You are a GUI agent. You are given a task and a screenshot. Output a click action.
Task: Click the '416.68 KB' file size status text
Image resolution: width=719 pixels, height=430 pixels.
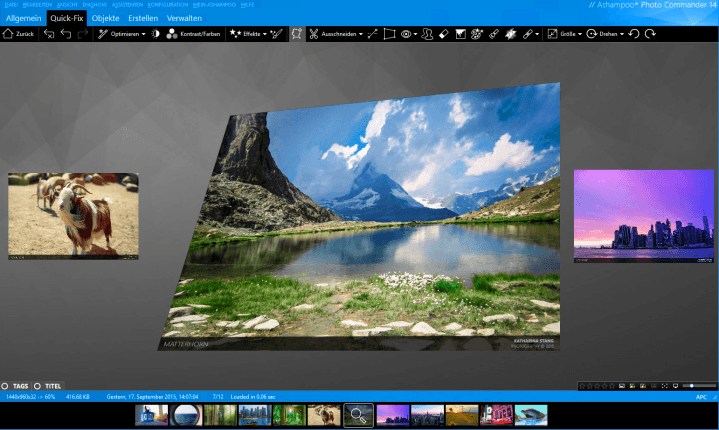click(78, 397)
